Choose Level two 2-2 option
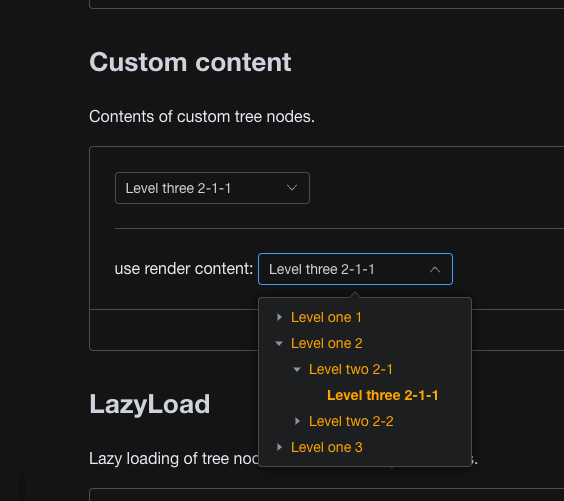The width and height of the screenshot is (564, 501). [x=351, y=421]
